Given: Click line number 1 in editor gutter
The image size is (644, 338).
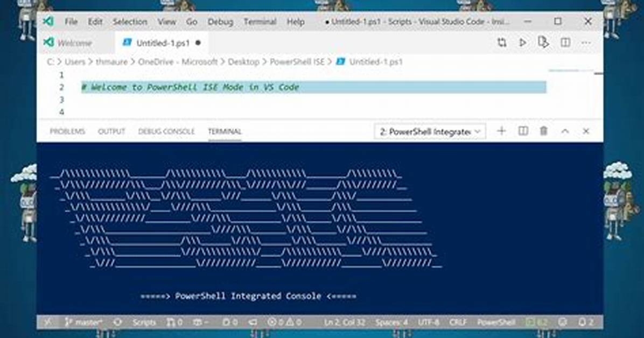Looking at the screenshot, I should [x=61, y=75].
